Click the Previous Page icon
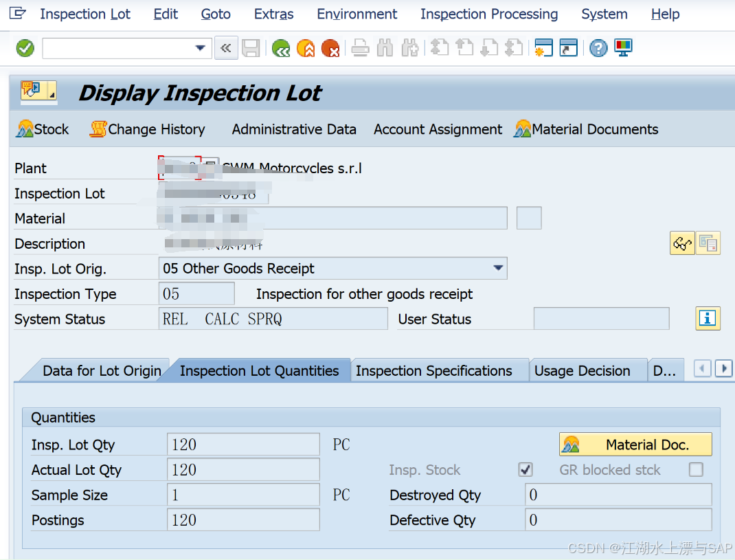 pos(464,48)
